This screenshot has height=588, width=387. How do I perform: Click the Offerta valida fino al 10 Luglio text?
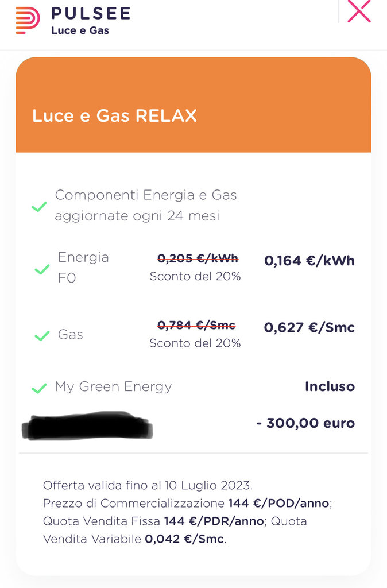pyautogui.click(x=148, y=485)
